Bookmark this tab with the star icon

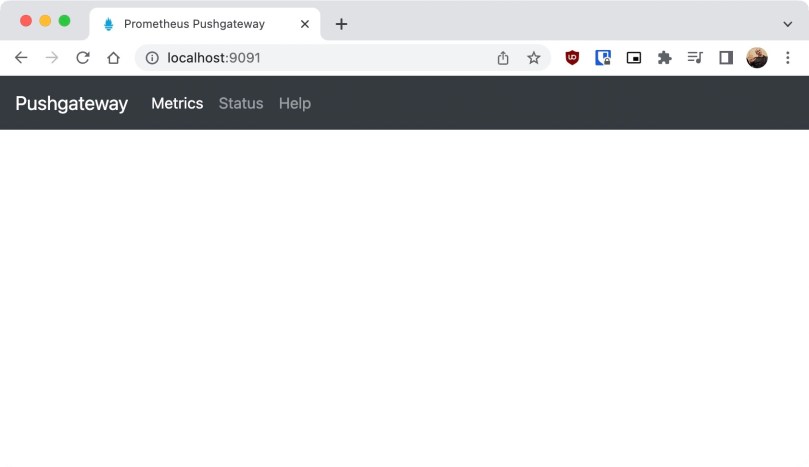[x=534, y=58]
